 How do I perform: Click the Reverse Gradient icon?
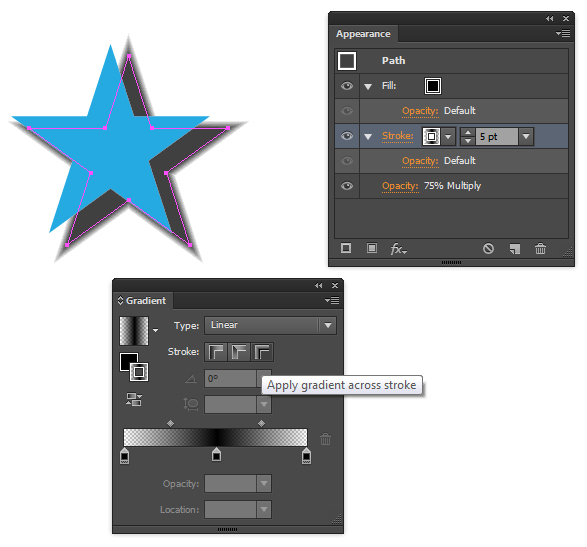pos(134,399)
